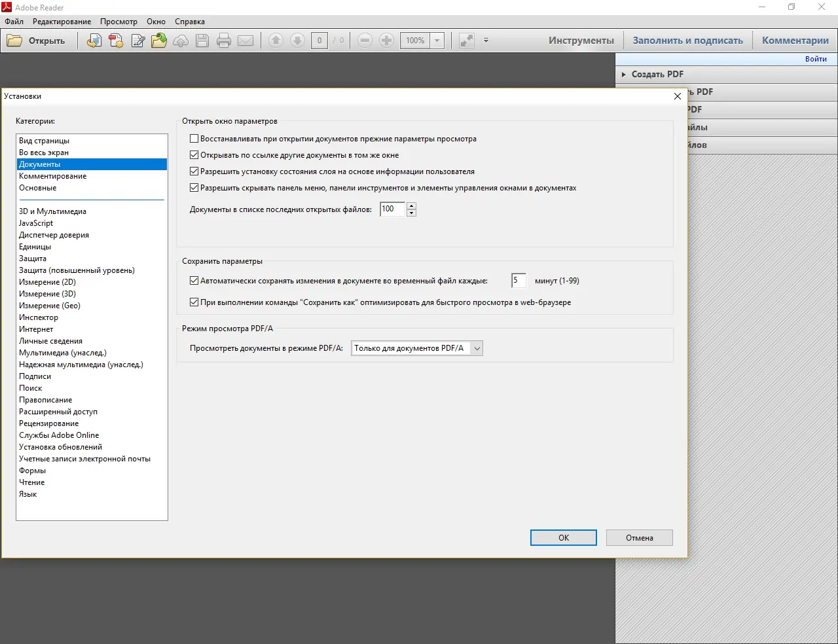The image size is (838, 644).
Task: Open the Просмотр menu
Action: (118, 22)
